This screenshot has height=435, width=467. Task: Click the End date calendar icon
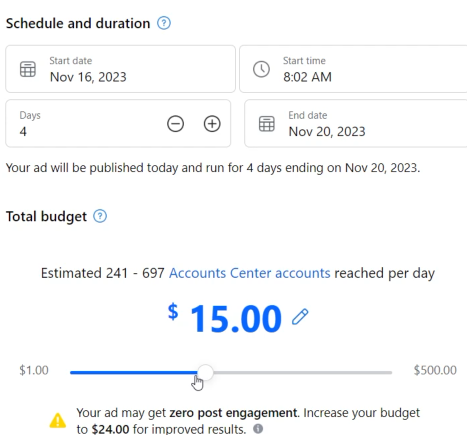(x=267, y=124)
